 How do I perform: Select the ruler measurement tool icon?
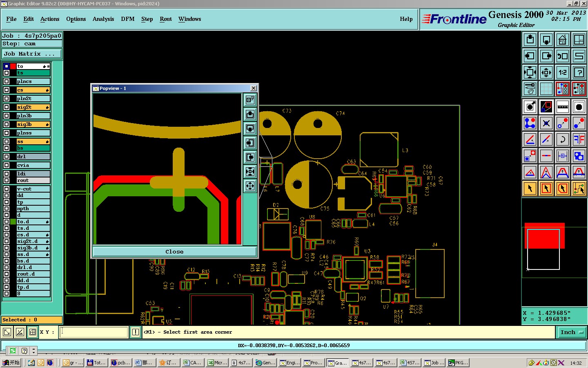563,107
